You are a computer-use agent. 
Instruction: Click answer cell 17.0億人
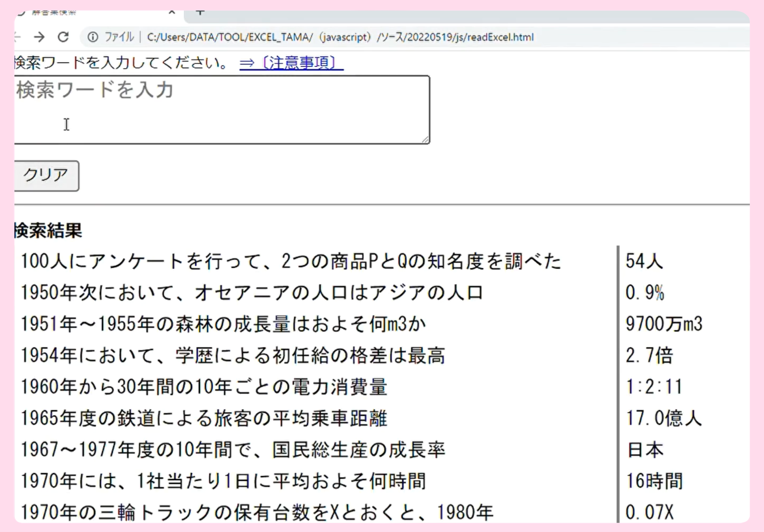point(664,418)
